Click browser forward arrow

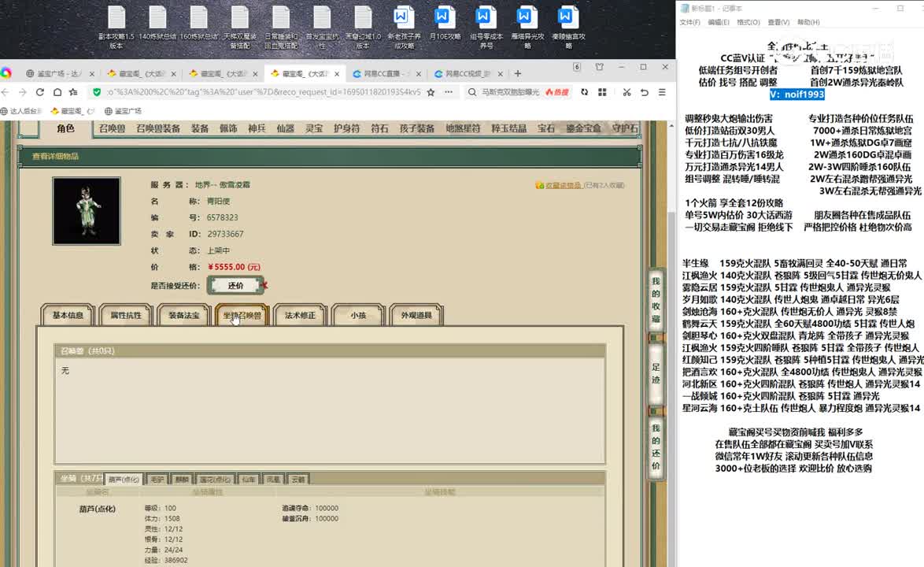(x=22, y=92)
